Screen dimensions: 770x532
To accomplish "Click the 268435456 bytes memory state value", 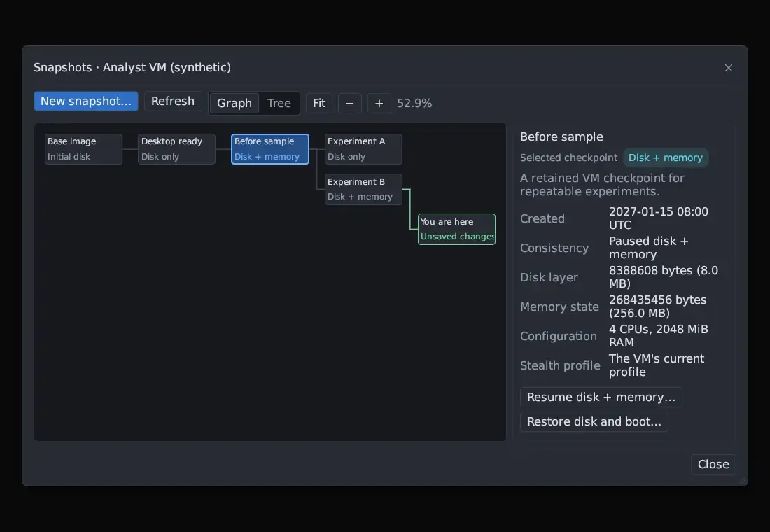I will [x=657, y=307].
